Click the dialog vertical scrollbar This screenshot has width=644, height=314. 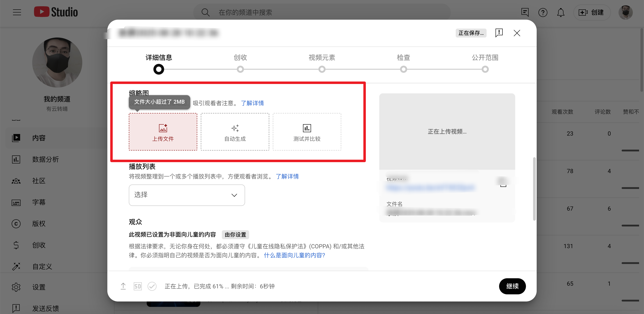534,189
